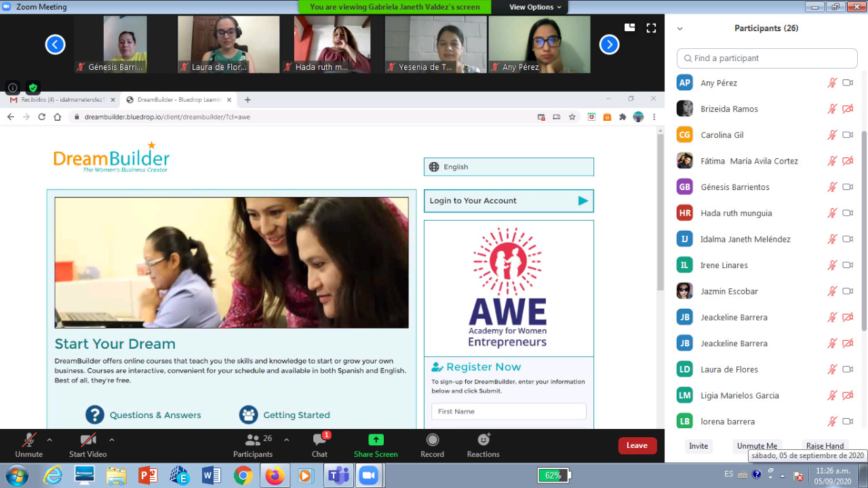Select Idalma Janeth Meléndez in participant list

[768, 239]
